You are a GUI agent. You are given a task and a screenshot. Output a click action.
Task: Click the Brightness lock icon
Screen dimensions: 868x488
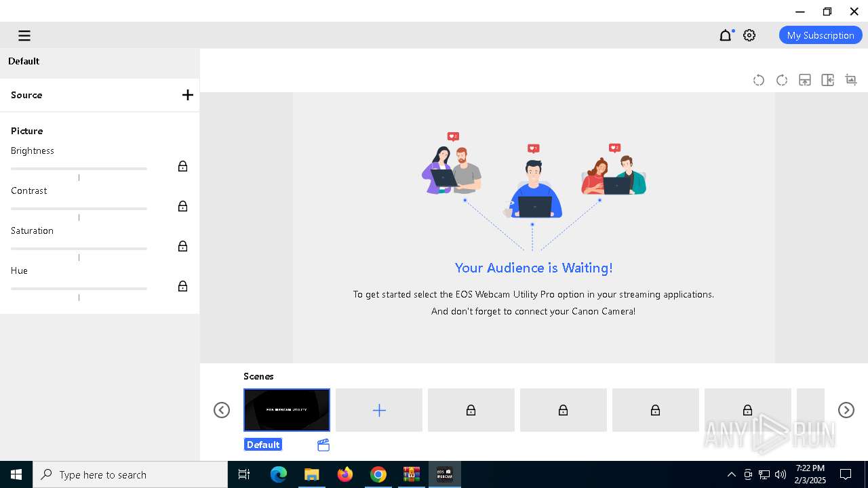tap(182, 166)
